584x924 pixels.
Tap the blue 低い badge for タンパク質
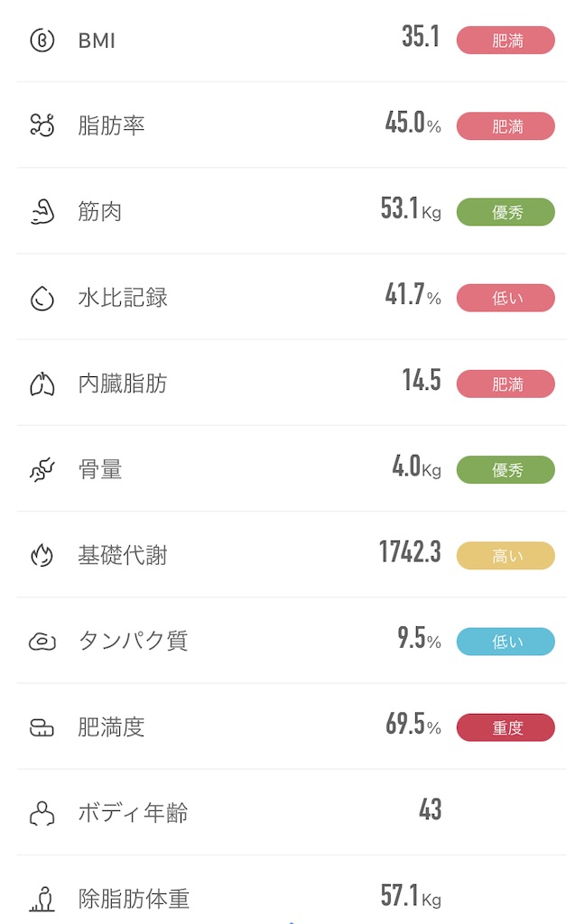tap(505, 641)
